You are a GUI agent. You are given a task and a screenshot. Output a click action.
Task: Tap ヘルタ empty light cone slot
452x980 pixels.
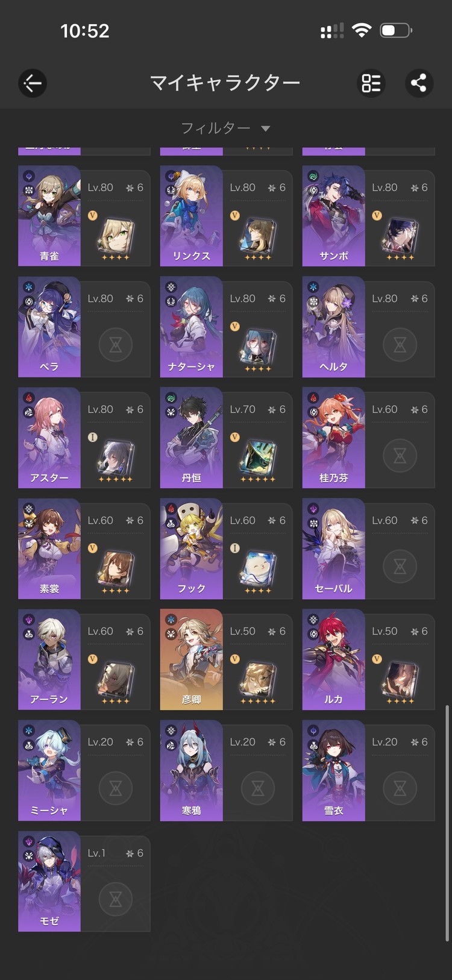[400, 345]
